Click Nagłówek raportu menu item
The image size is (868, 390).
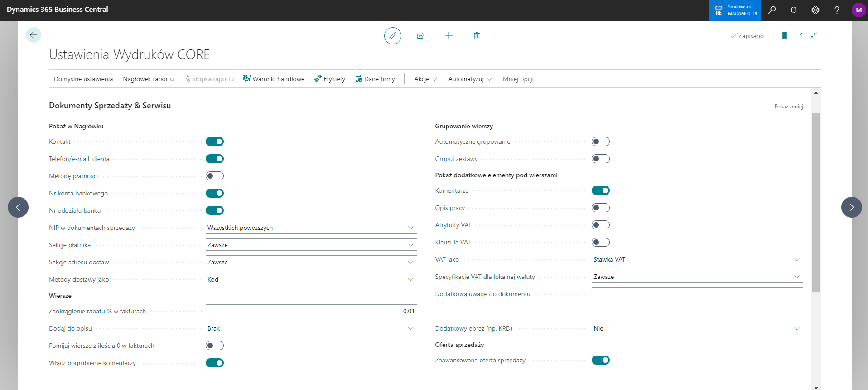point(148,79)
